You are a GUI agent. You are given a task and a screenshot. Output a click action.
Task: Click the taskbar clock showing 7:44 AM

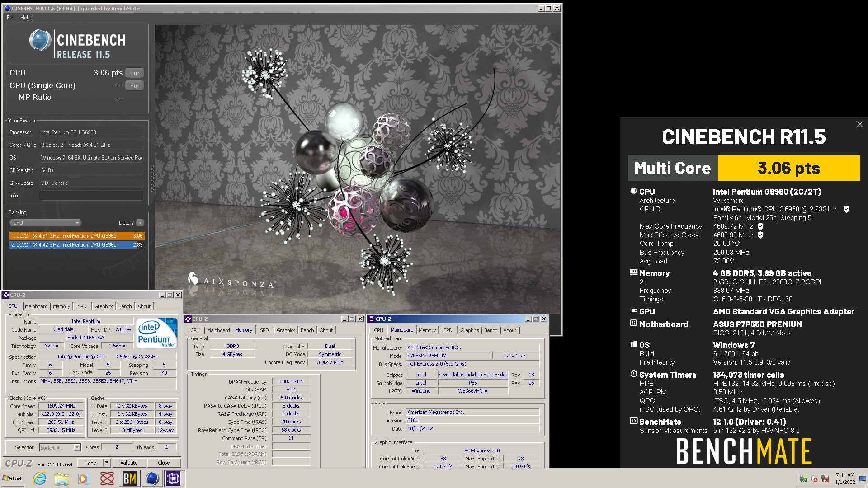(845, 479)
